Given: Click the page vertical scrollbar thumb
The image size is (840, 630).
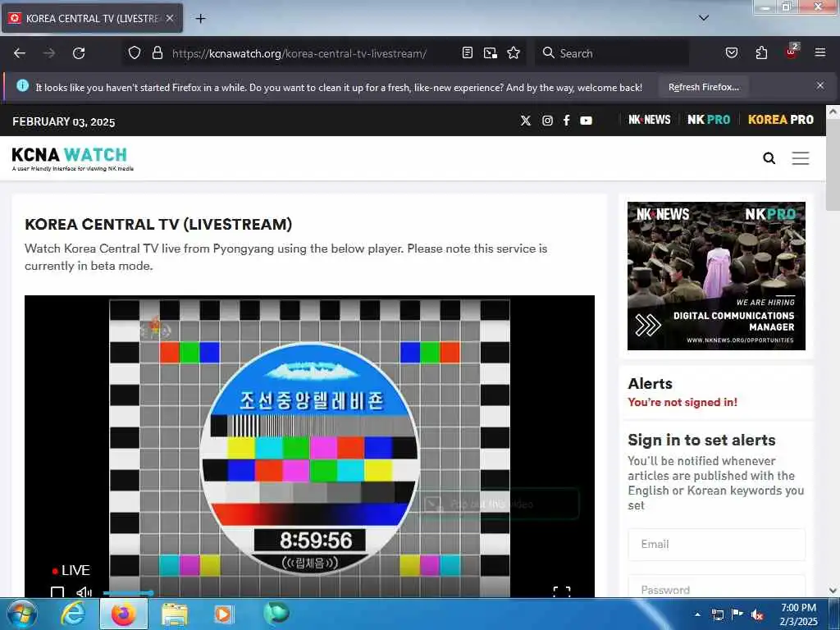Looking at the screenshot, I should pyautogui.click(x=833, y=166).
